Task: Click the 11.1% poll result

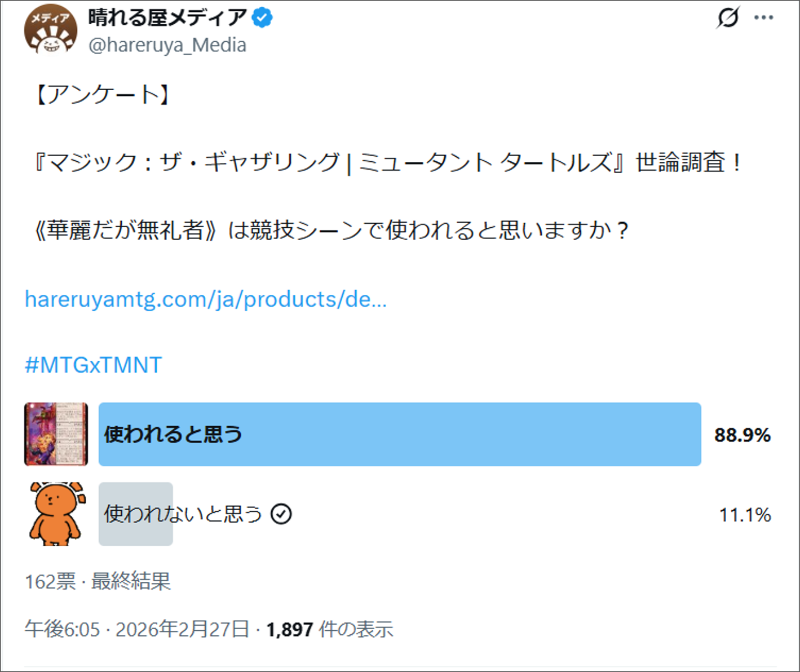Action: click(745, 515)
